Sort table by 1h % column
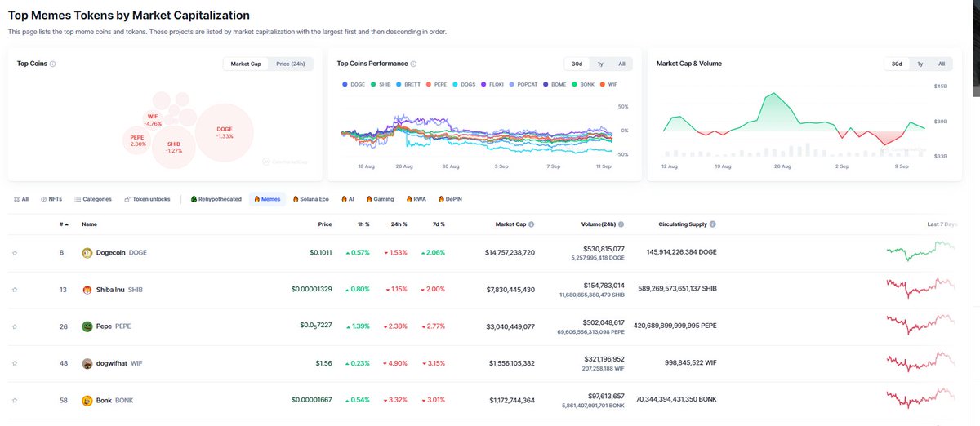The height and width of the screenshot is (426, 980). (362, 224)
